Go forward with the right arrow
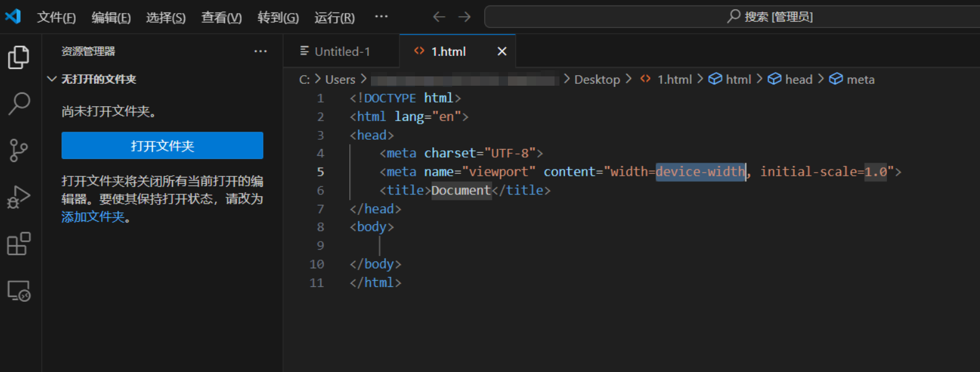This screenshot has width=980, height=372. pyautogui.click(x=465, y=17)
